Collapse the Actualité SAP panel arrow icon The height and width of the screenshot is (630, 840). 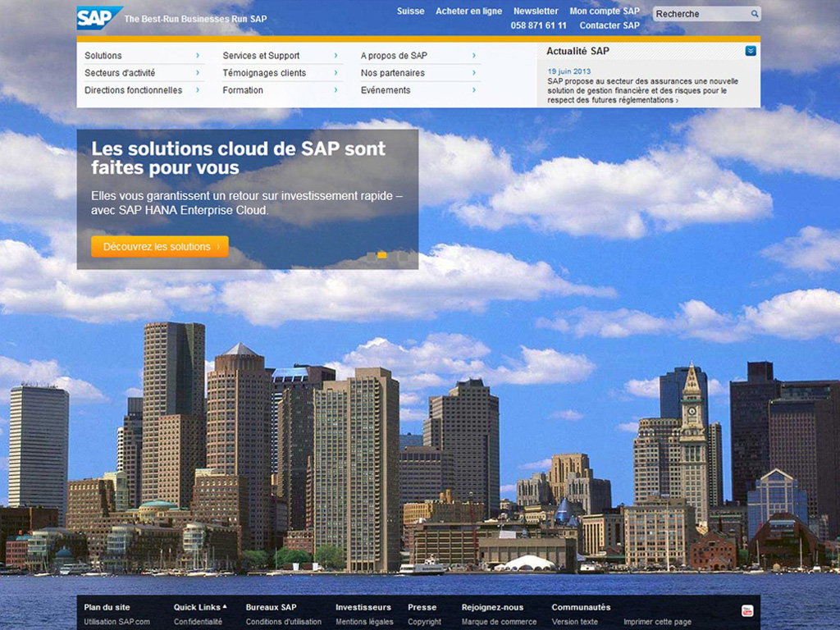click(x=751, y=51)
